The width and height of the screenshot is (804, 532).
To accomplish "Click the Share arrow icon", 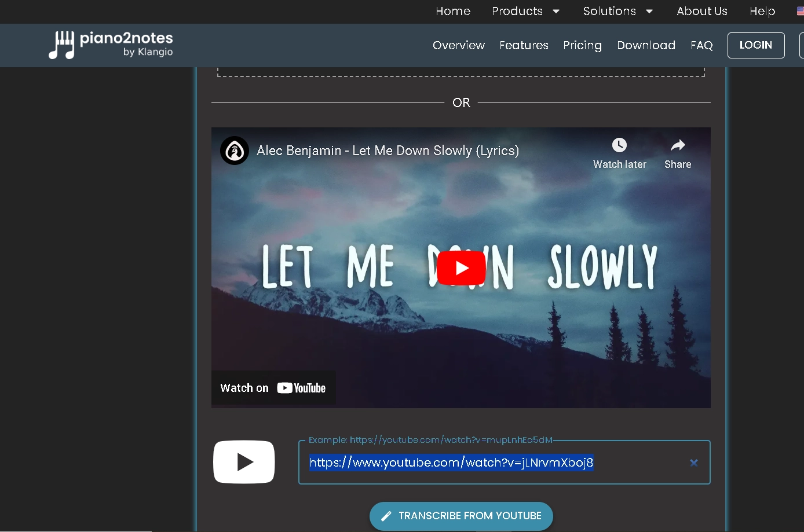I will coord(678,145).
